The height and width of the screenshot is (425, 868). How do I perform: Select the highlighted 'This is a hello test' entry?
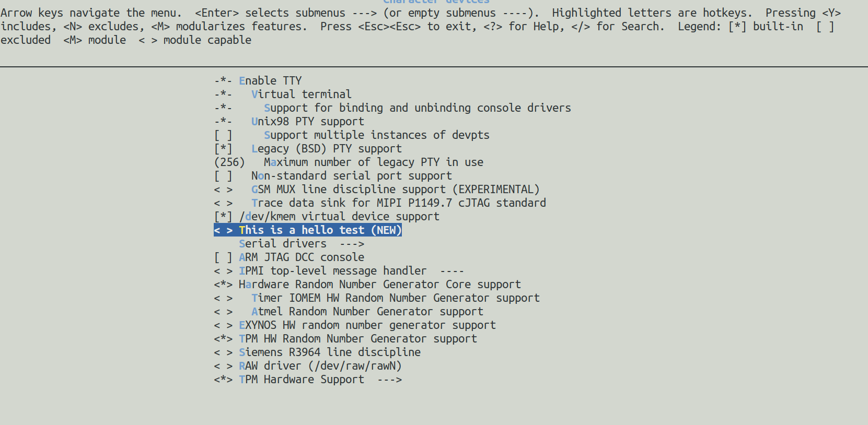point(308,230)
